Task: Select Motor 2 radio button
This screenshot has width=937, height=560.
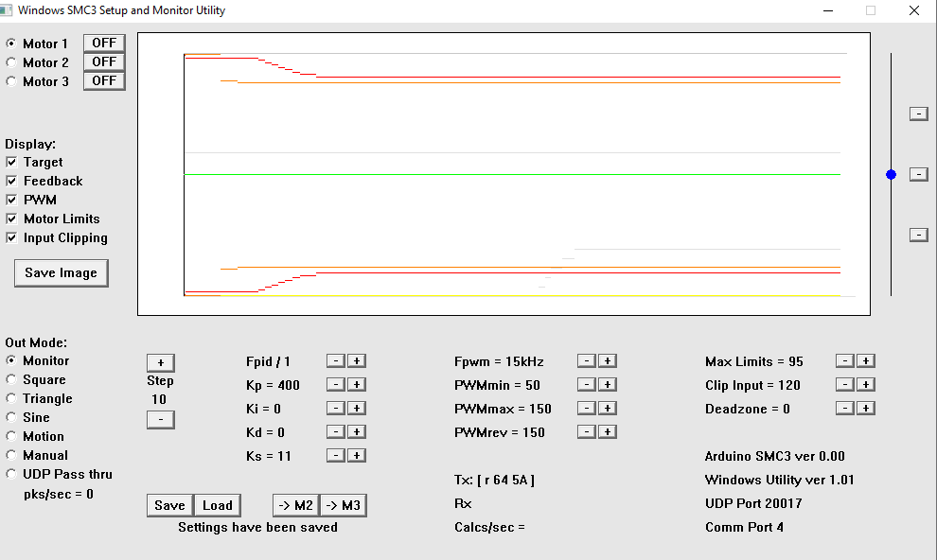Action: click(x=10, y=62)
